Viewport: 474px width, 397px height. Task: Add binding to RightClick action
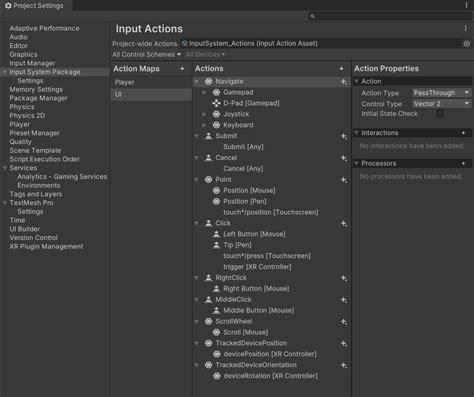click(x=344, y=278)
